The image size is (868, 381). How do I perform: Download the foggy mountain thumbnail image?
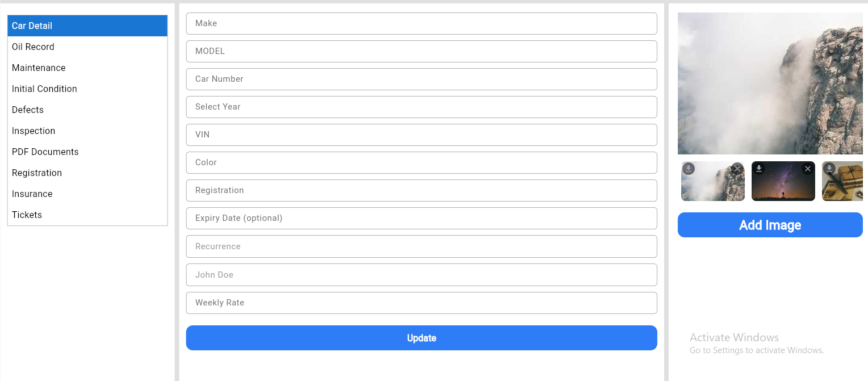tap(689, 169)
